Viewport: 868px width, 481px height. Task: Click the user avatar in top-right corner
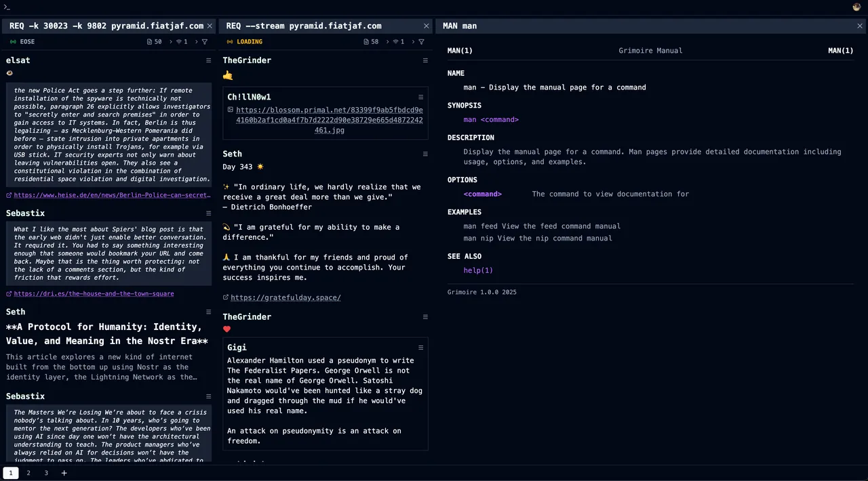[x=856, y=7]
